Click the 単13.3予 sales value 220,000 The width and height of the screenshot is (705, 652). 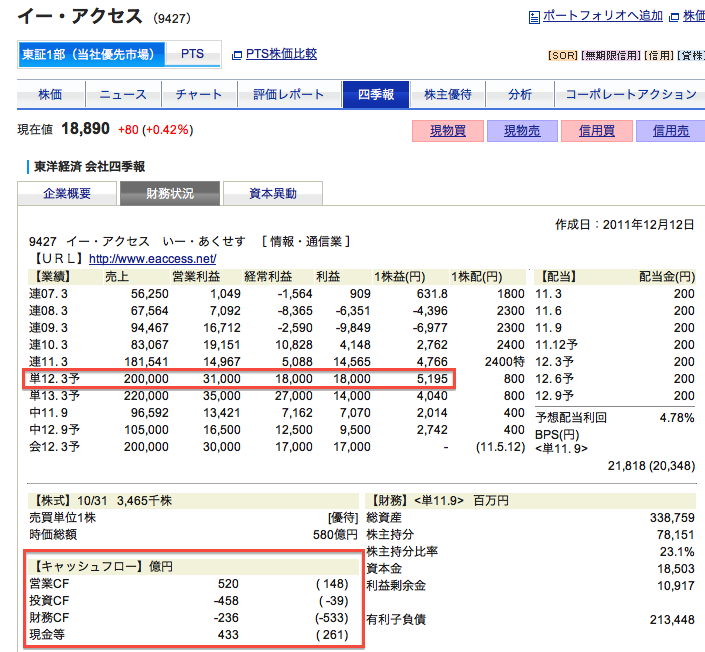click(146, 396)
